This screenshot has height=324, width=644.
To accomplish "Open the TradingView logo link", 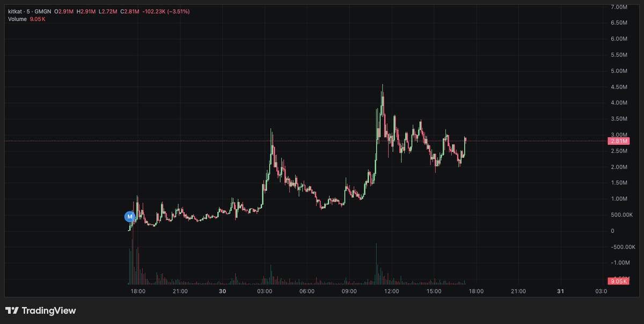I will coord(41,311).
